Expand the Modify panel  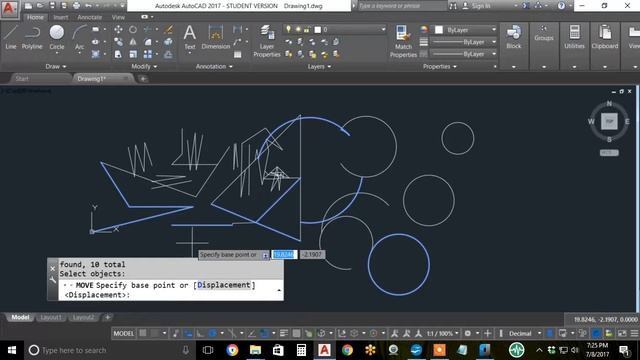pyautogui.click(x=144, y=67)
